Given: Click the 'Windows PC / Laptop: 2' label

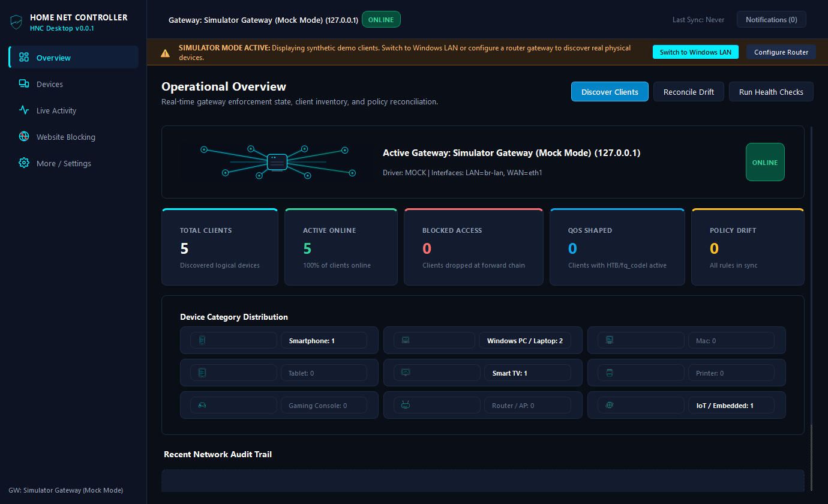Looking at the screenshot, I should tap(525, 341).
